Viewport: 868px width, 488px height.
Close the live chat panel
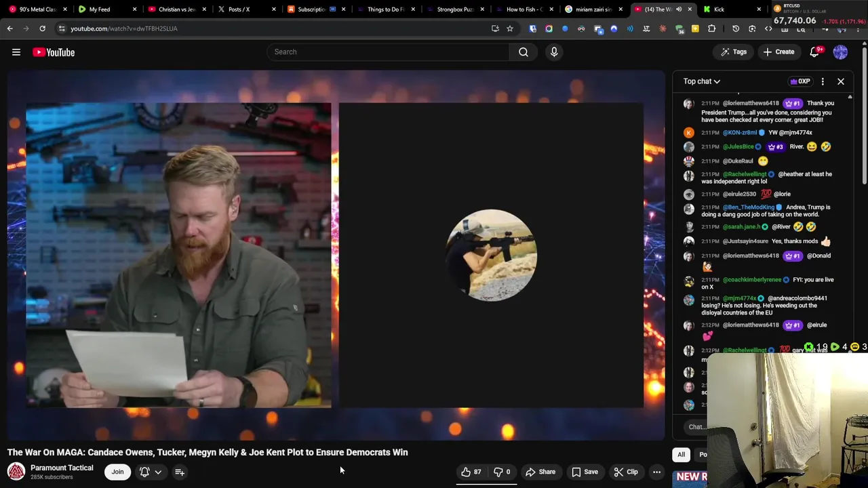841,81
